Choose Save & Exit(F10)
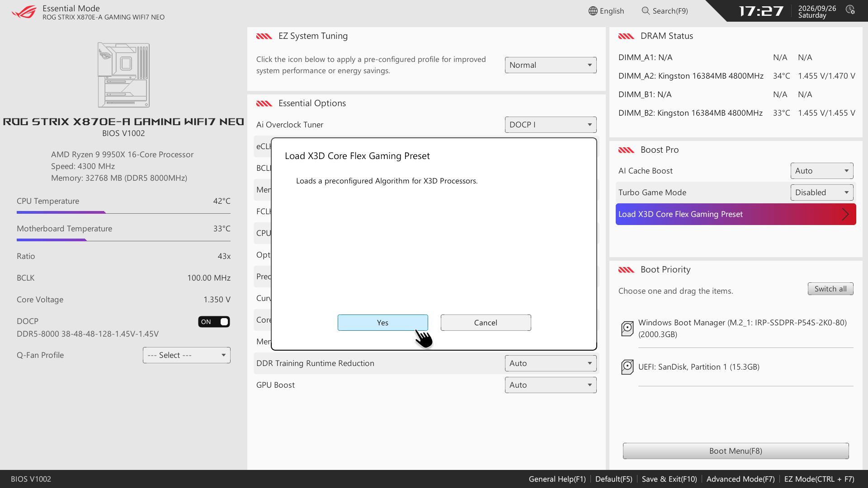 pyautogui.click(x=669, y=479)
